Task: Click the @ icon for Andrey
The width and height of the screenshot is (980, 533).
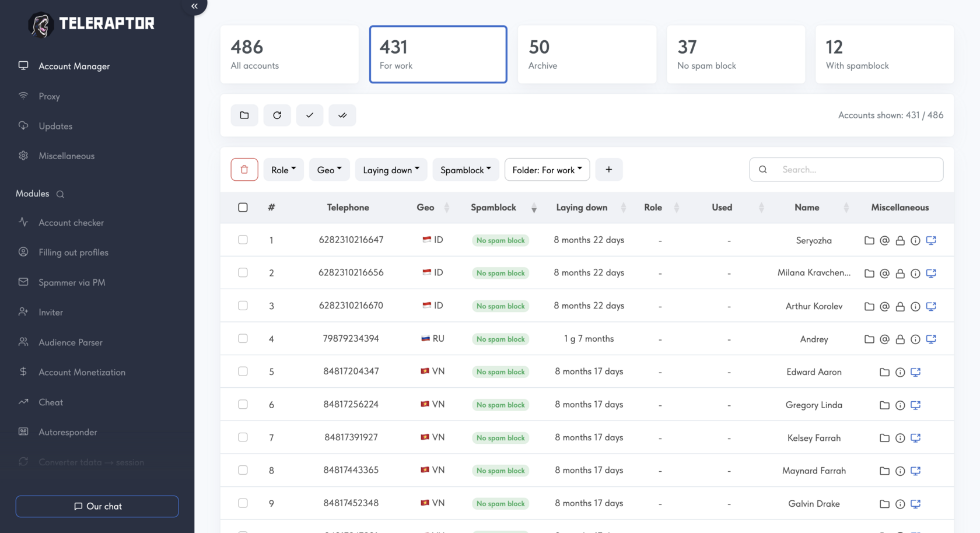Action: [885, 339]
